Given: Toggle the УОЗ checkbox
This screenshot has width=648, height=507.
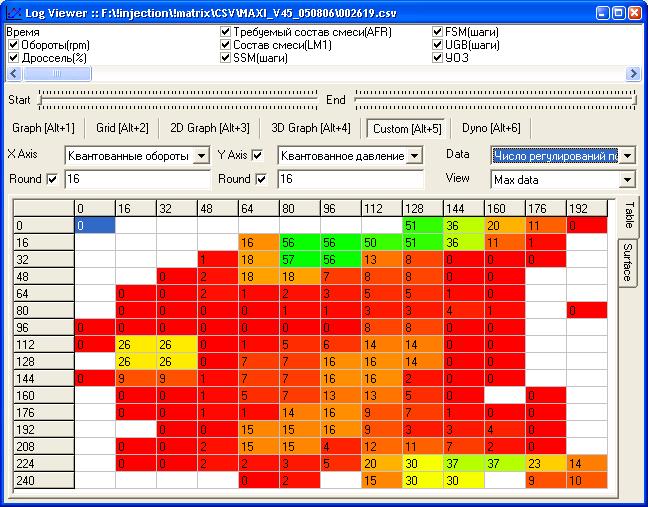Looking at the screenshot, I should pyautogui.click(x=438, y=58).
